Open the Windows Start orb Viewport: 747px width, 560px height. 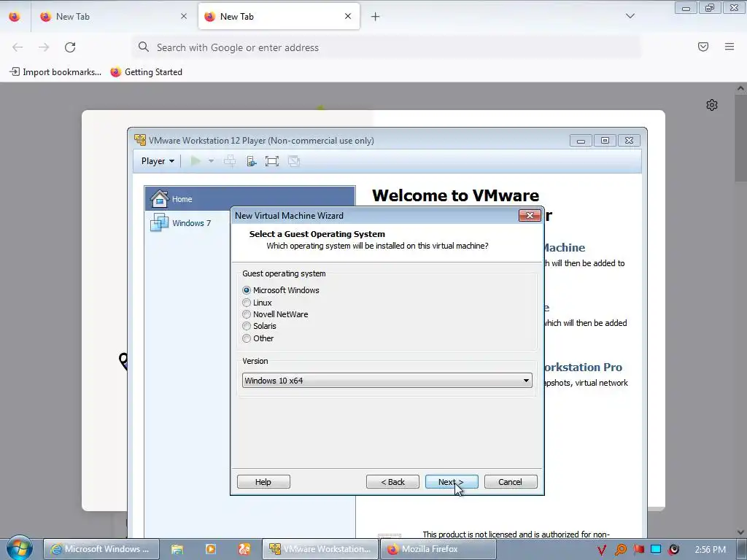coord(19,548)
